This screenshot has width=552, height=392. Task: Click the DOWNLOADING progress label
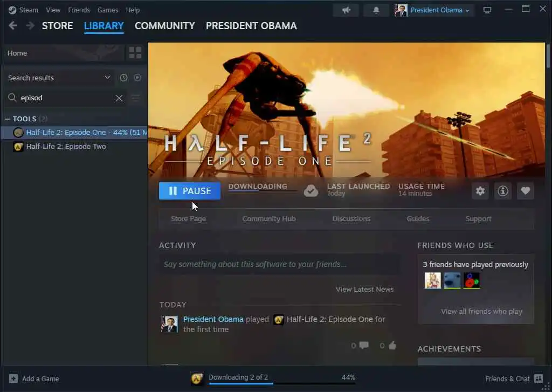click(x=258, y=187)
